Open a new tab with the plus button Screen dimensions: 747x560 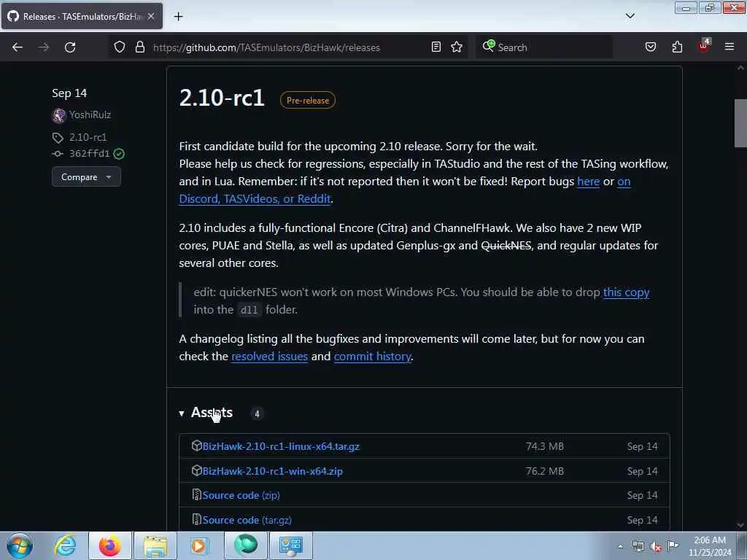[x=178, y=17]
